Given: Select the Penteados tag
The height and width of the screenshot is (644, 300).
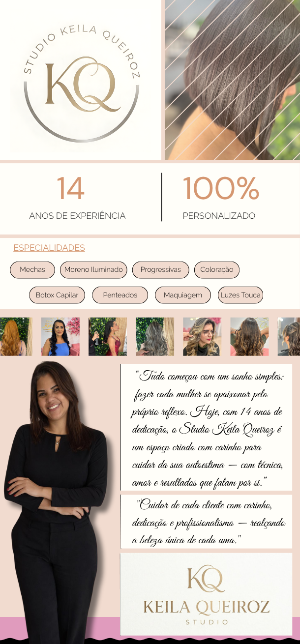Looking at the screenshot, I should pyautogui.click(x=120, y=295).
